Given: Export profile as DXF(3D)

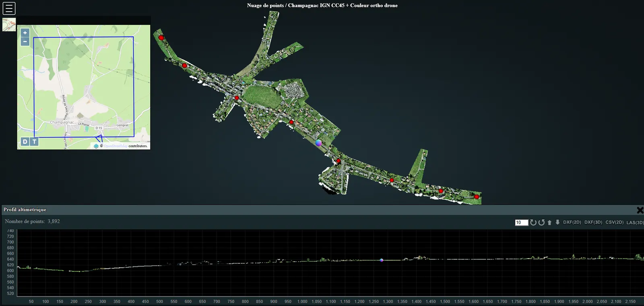Looking at the screenshot, I should (x=593, y=222).
